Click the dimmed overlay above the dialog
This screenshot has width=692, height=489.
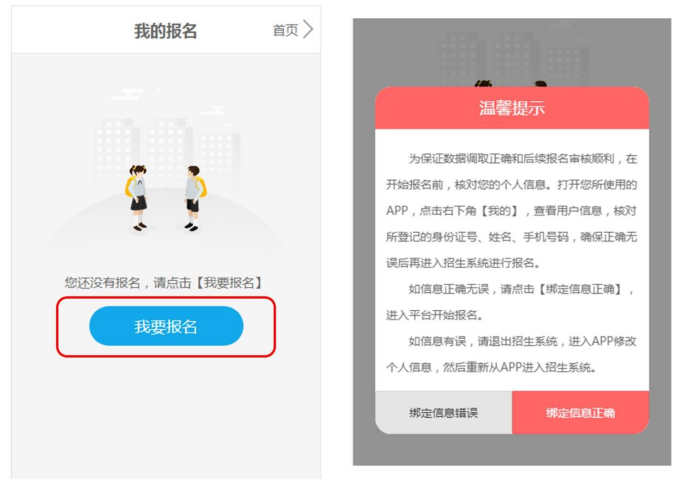(x=512, y=51)
